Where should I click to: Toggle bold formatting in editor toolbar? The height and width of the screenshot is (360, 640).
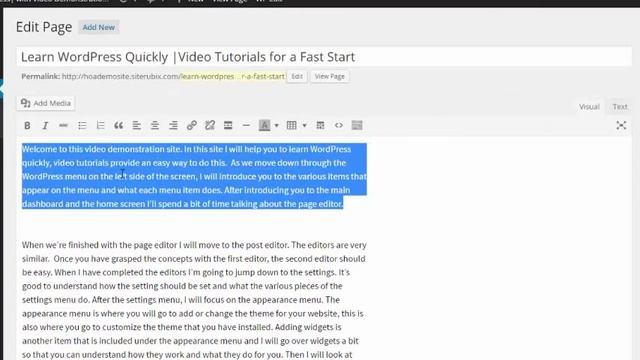[x=27, y=125]
